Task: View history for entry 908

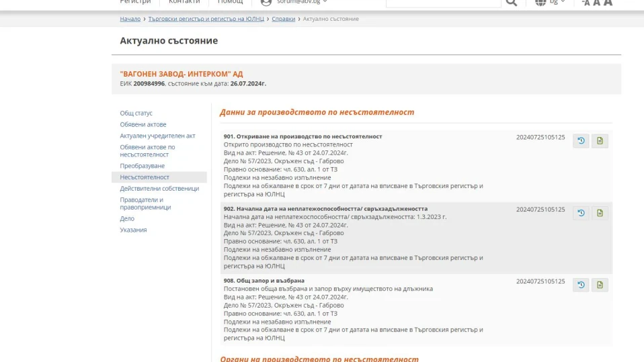Action: point(581,285)
